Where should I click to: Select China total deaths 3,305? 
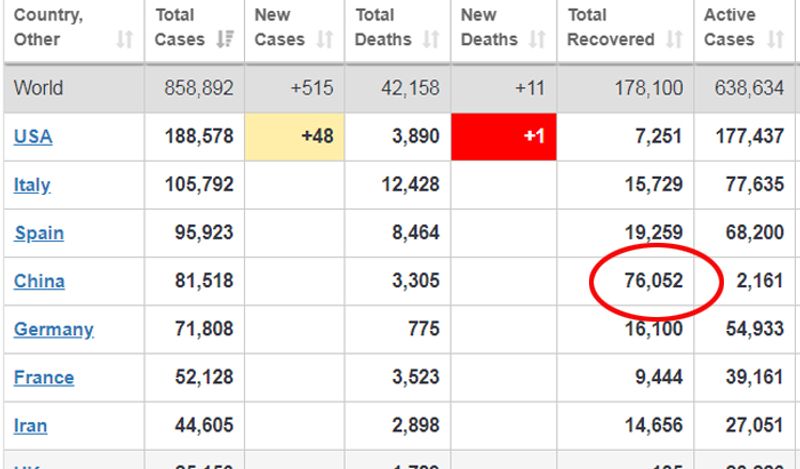(415, 281)
